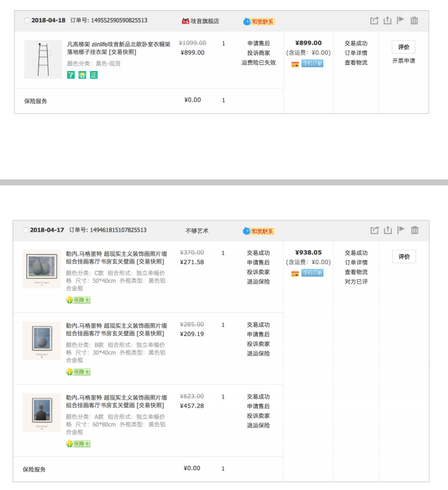This screenshot has width=448, height=490.
Task: Open the ladder coat rack product thumbnail
Action: [x=43, y=59]
